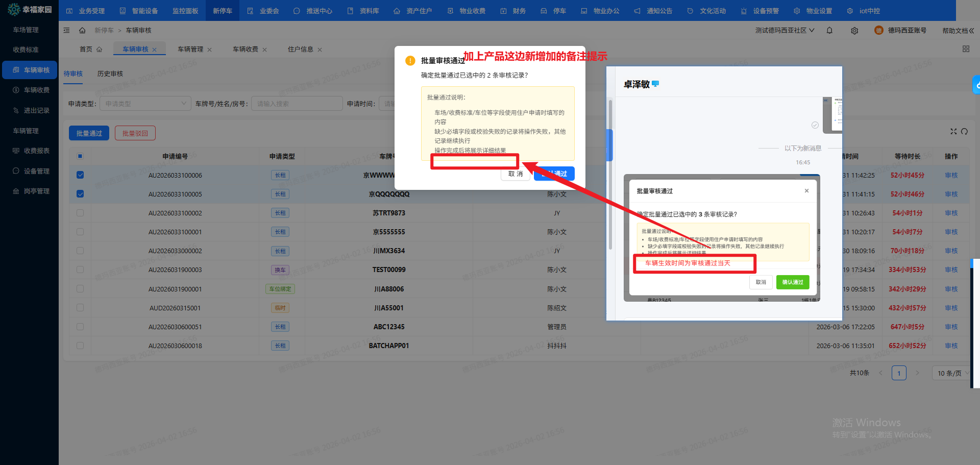Screen dimensions: 980x465
Task: Click the 车牌号/姓名/房号 search input
Action: [297, 104]
